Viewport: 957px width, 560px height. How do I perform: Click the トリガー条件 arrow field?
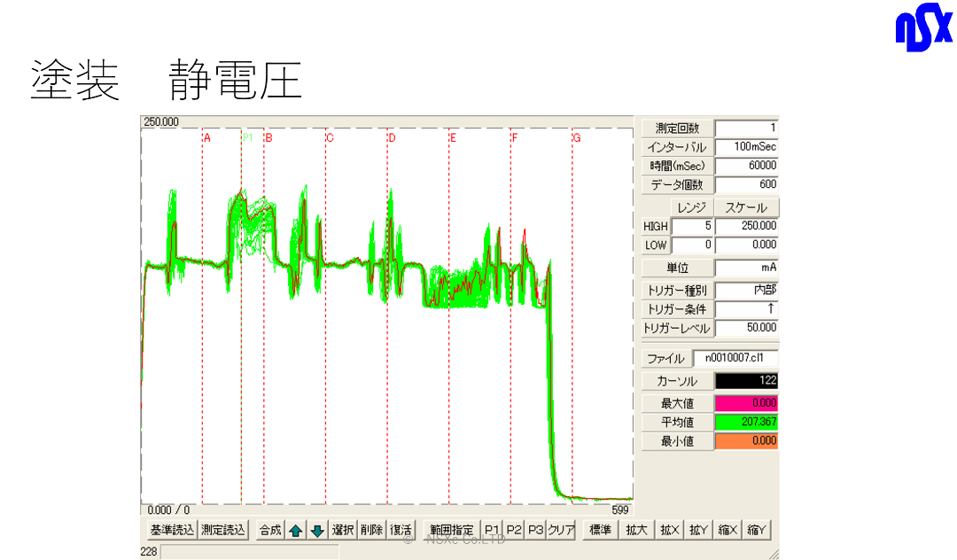[746, 309]
